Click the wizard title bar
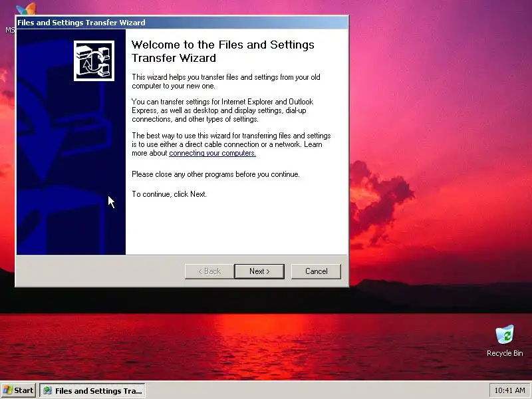The height and width of the screenshot is (399, 532). (182, 23)
